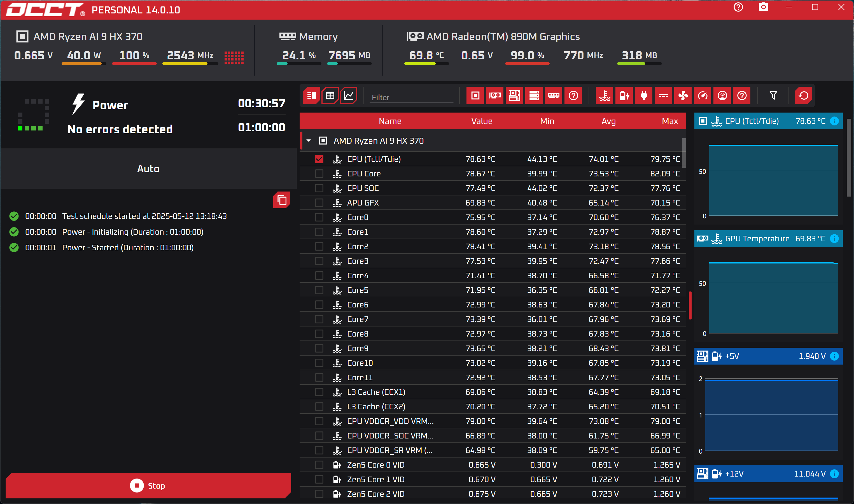Click the screenshot camera icon in title bar
The height and width of the screenshot is (504, 854).
coord(763,7)
